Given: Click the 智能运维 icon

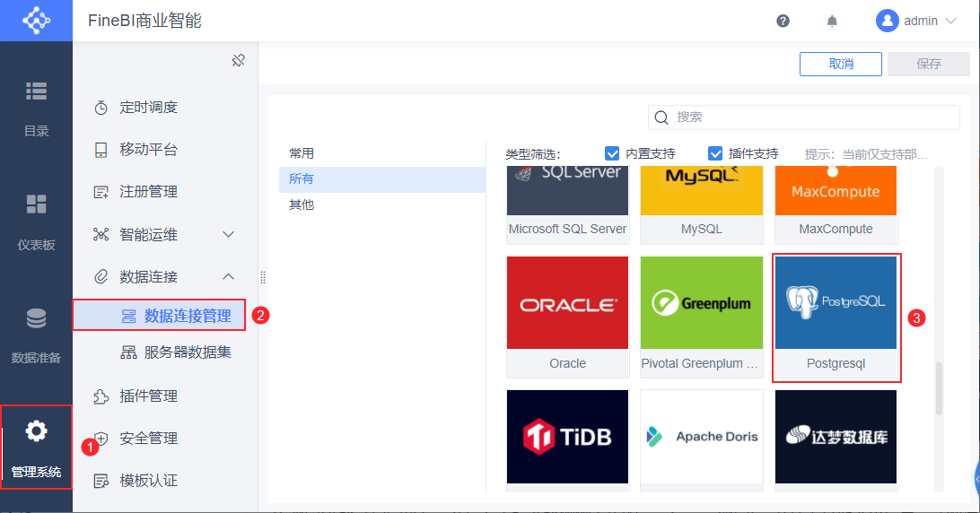Looking at the screenshot, I should (x=101, y=234).
